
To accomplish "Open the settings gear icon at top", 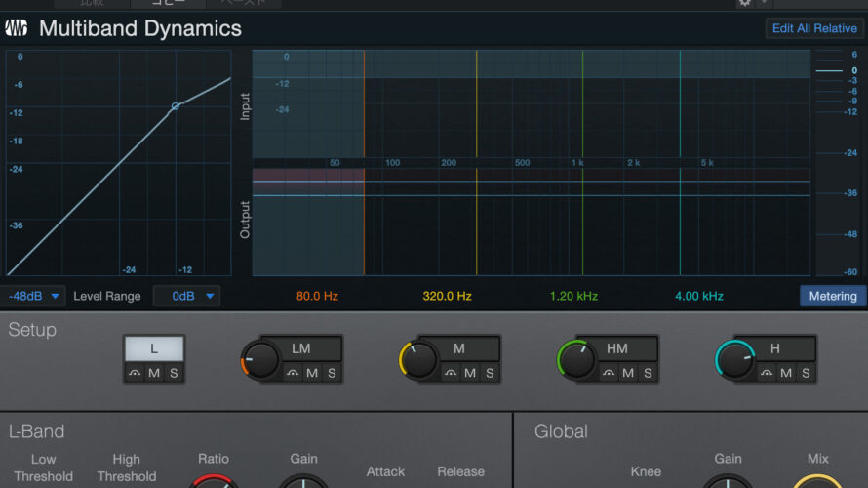I will 745,3.
